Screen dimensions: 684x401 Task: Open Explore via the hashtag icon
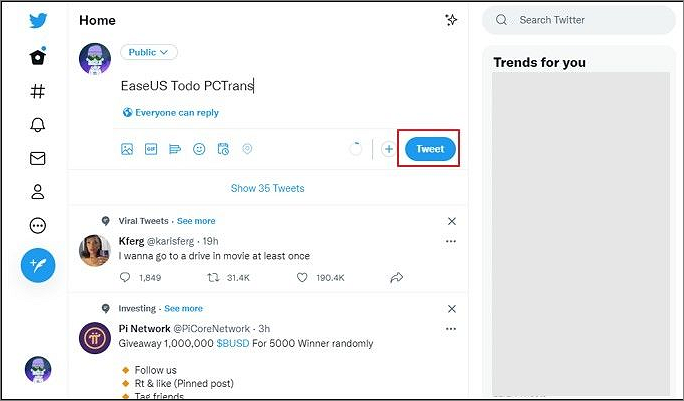[x=38, y=91]
